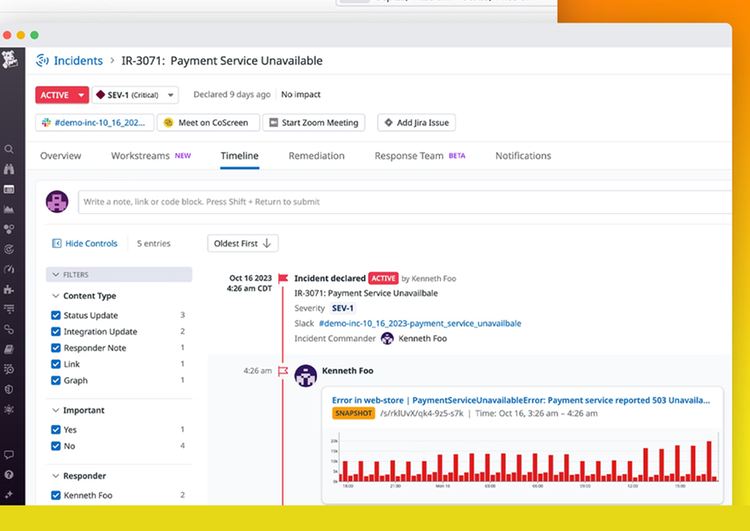Open the help question mark icon
Image resolution: width=750 pixels, height=531 pixels.
(9, 475)
